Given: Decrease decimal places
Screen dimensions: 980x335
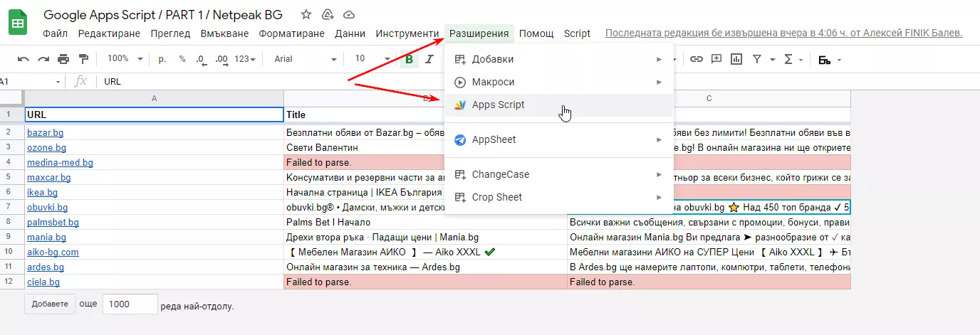Looking at the screenshot, I should [x=202, y=59].
